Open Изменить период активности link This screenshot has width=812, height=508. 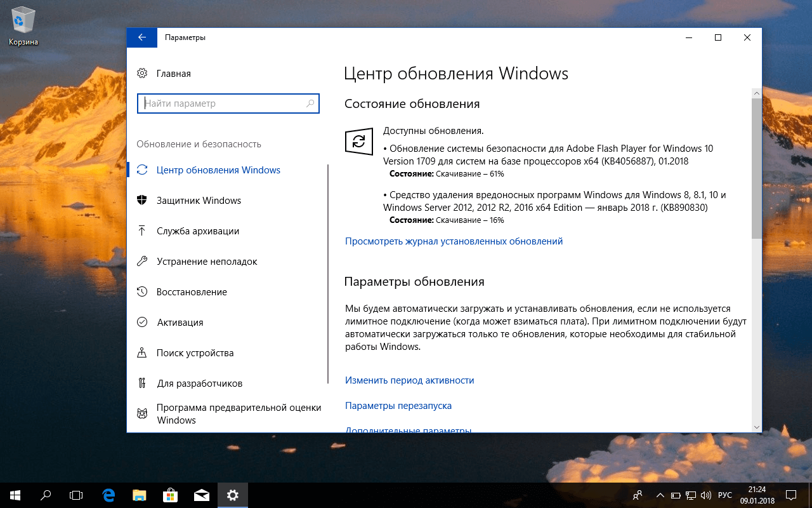point(410,380)
